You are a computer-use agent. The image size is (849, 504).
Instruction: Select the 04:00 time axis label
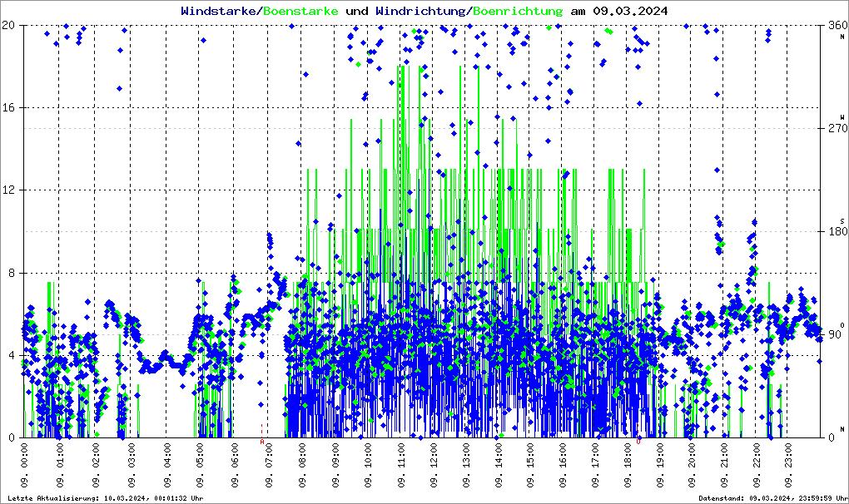click(167, 465)
